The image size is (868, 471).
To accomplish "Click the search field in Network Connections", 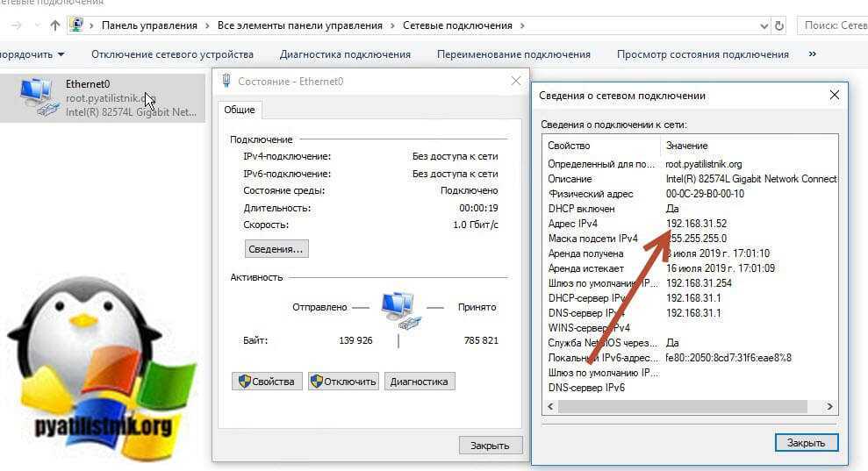I will [833, 25].
